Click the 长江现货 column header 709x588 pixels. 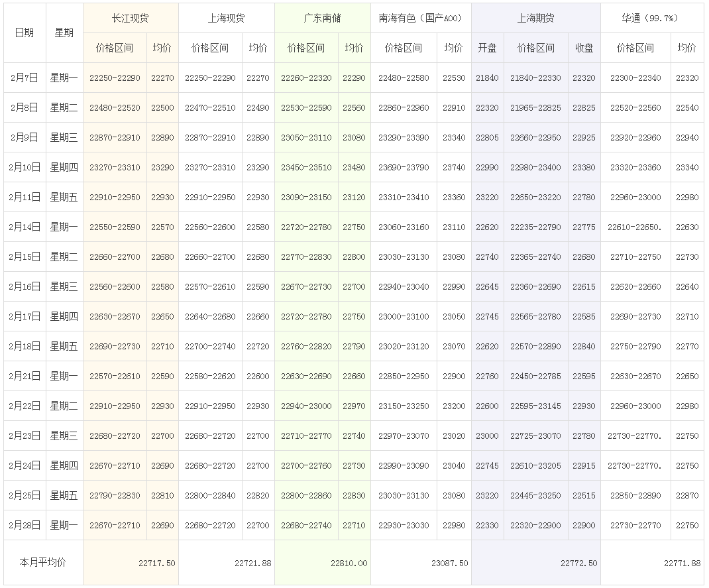(131, 19)
